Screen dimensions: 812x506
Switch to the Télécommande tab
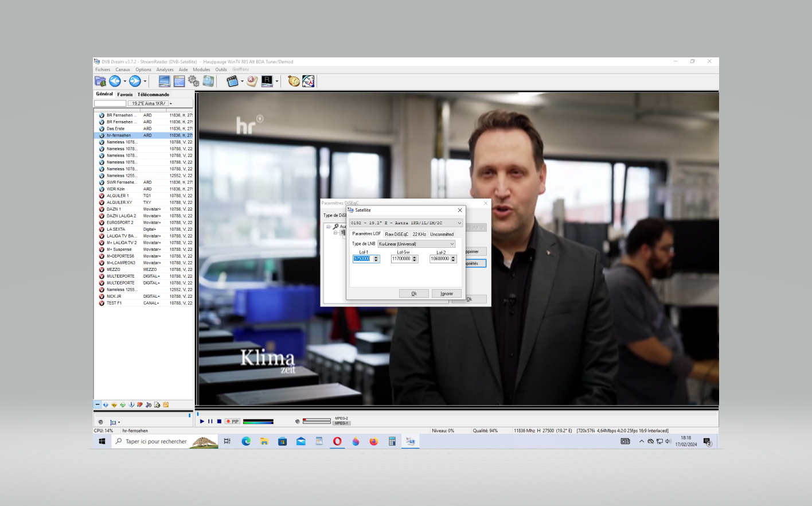pos(154,95)
